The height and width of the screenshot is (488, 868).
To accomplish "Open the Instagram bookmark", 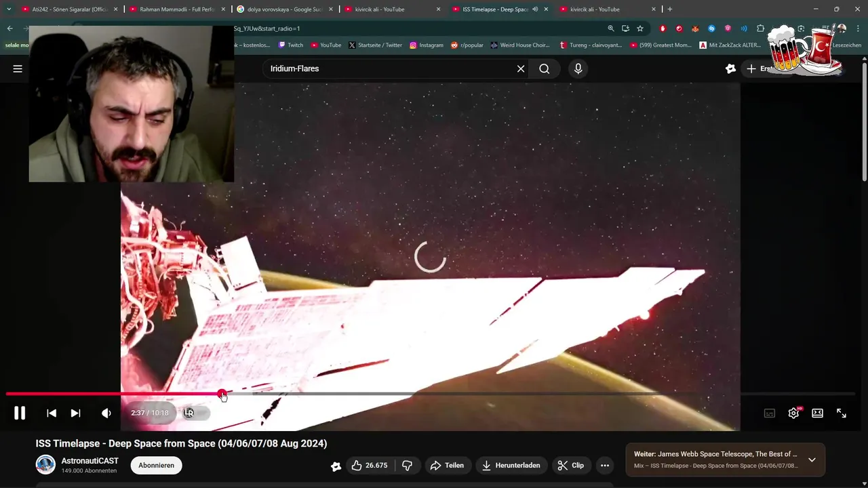I will tap(426, 45).
